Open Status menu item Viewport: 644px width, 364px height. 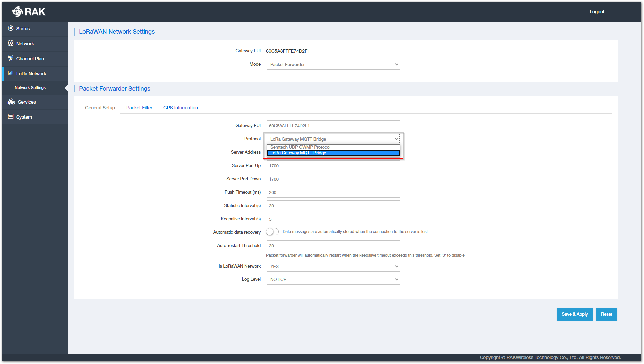point(35,29)
